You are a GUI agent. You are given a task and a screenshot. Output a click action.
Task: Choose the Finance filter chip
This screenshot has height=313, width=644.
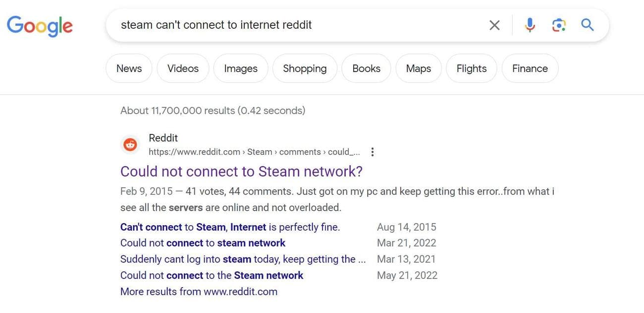(x=530, y=68)
